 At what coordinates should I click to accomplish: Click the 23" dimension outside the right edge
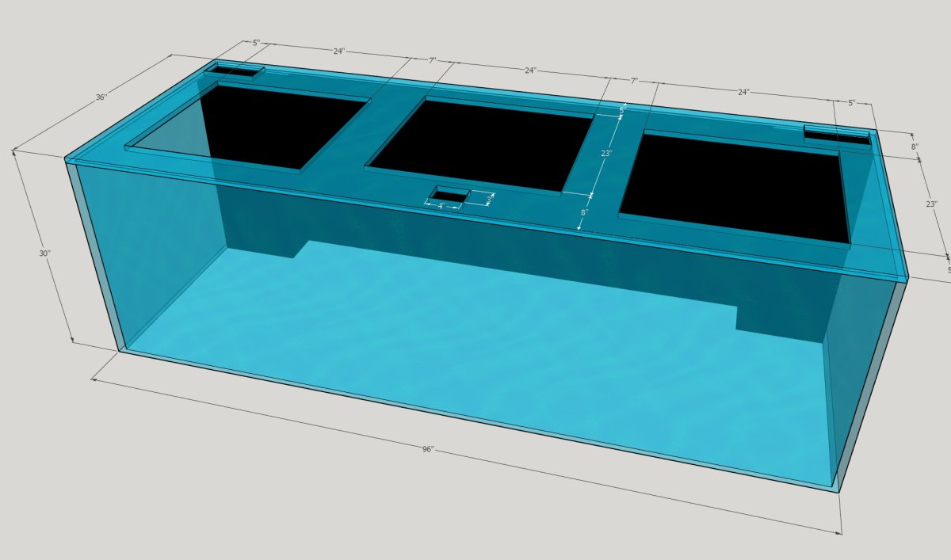932,204
